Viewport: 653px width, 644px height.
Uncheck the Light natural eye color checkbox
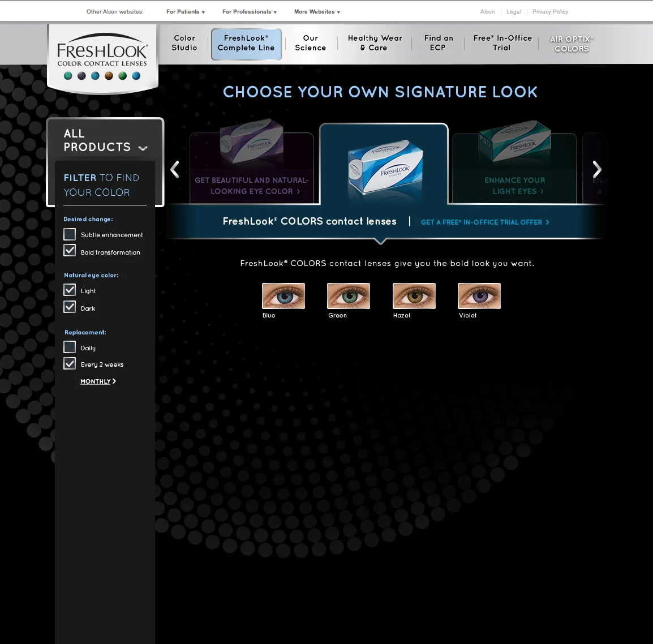(70, 290)
